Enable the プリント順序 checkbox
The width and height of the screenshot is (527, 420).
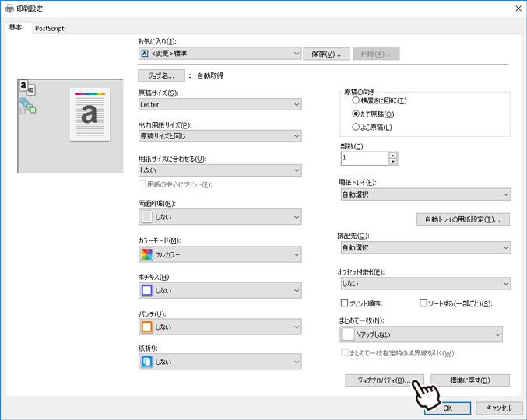(345, 303)
